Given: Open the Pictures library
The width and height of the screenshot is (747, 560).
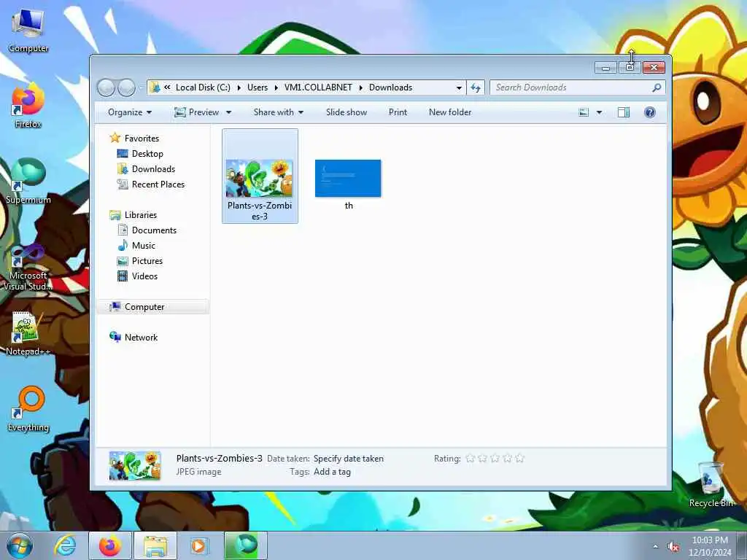Looking at the screenshot, I should (x=147, y=261).
